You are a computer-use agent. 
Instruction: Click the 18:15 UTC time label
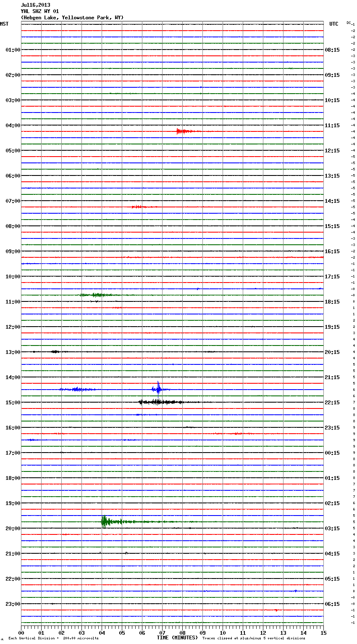[x=332, y=302]
